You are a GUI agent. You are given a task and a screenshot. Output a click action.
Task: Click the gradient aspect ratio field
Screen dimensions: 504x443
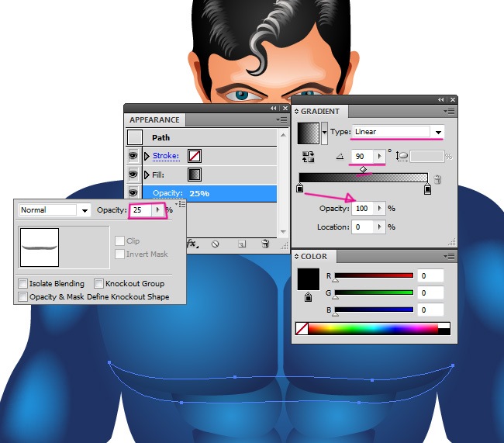click(427, 157)
